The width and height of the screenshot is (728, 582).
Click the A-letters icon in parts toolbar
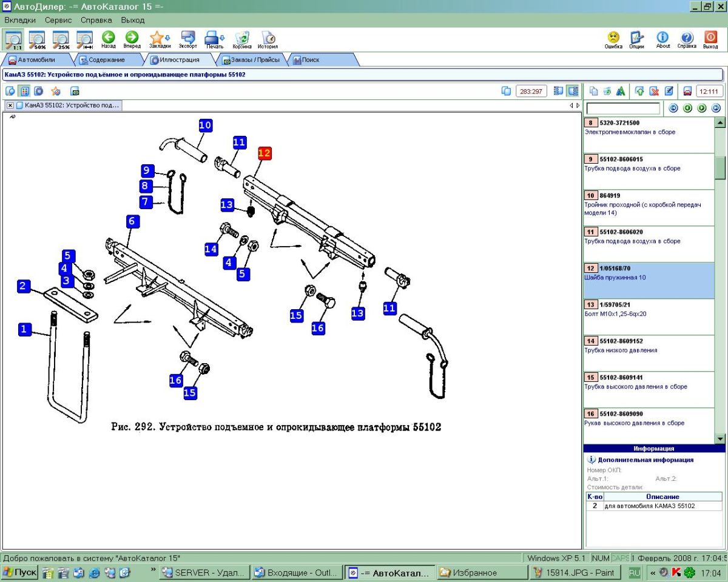coord(620,91)
